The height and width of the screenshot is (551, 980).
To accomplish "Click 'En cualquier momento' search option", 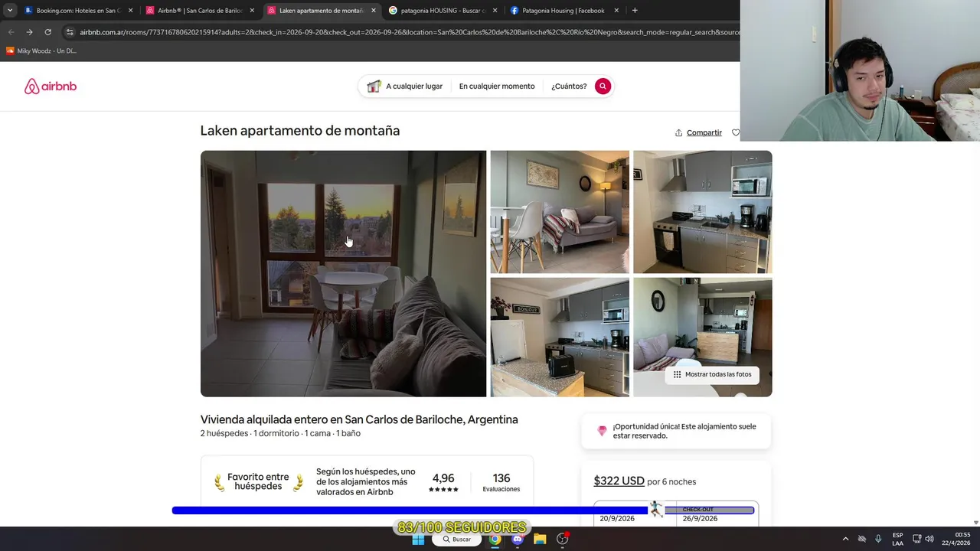I will pyautogui.click(x=497, y=86).
